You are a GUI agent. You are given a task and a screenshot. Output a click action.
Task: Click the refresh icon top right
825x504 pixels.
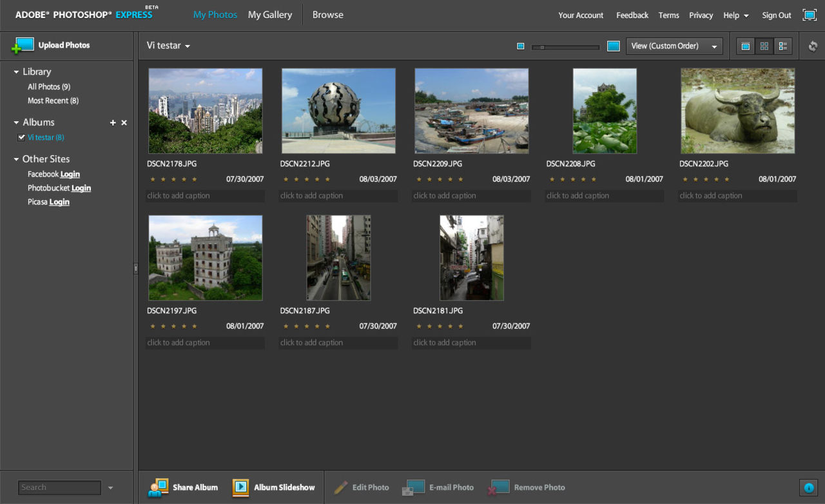click(x=812, y=46)
